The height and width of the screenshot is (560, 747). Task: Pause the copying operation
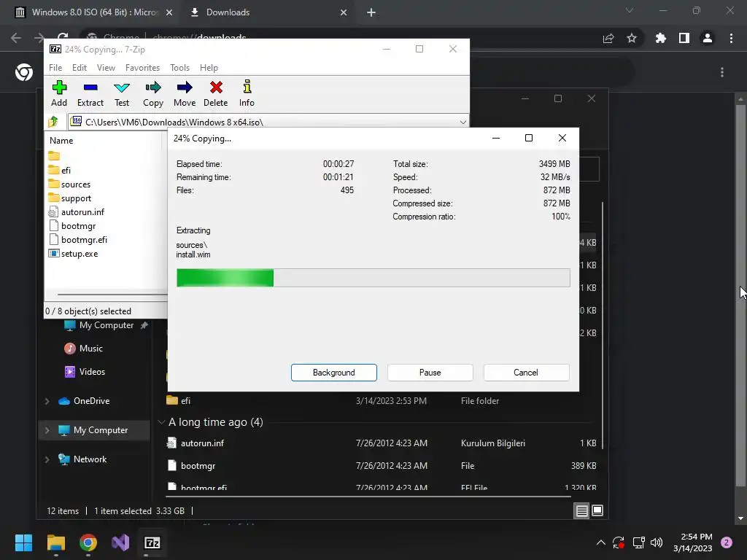pyautogui.click(x=430, y=373)
